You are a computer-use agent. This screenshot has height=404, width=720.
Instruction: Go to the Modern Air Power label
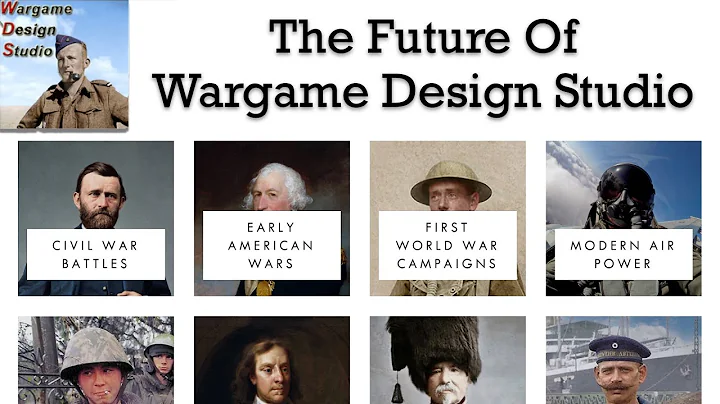point(623,254)
